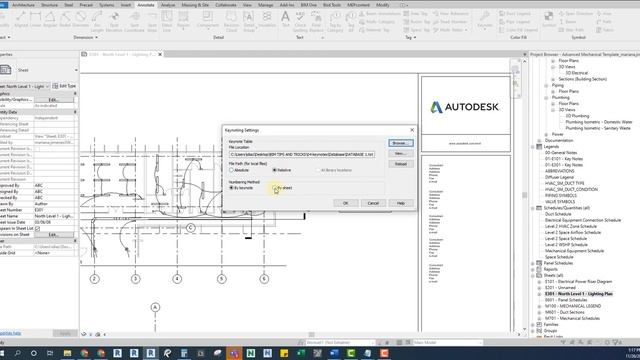
Task: Click Help in Keynoting Settings
Action: pos(400,203)
